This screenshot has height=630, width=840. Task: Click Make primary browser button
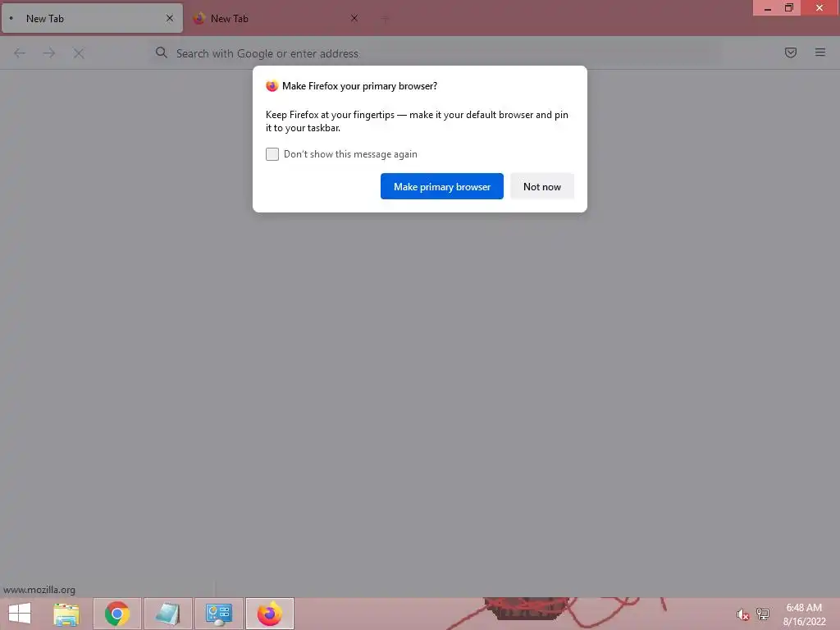442,186
